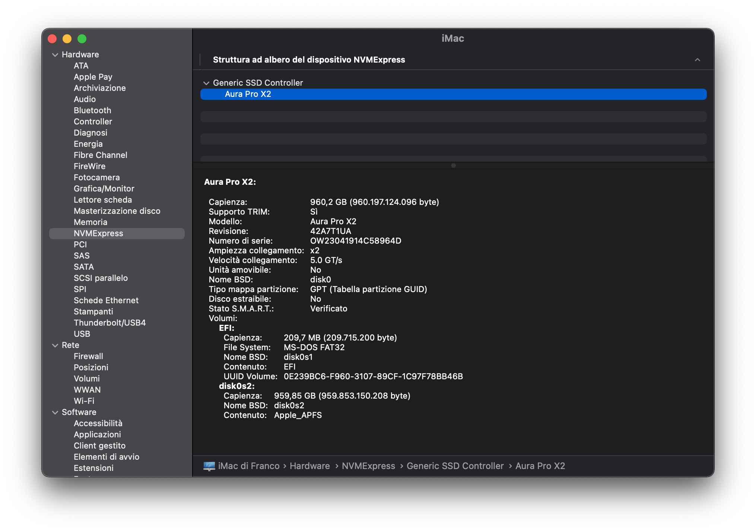
Task: Click the MS-DOS FAT32 file system value
Action: [314, 347]
